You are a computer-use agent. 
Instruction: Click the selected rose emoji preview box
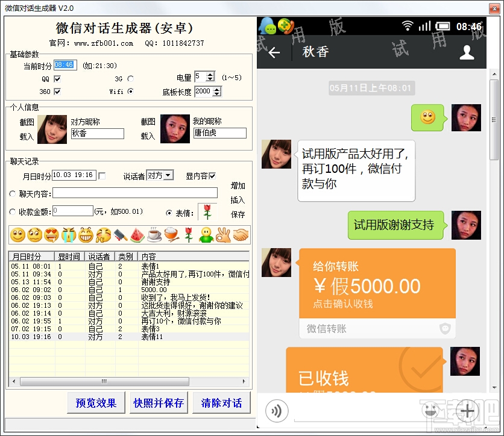207,212
